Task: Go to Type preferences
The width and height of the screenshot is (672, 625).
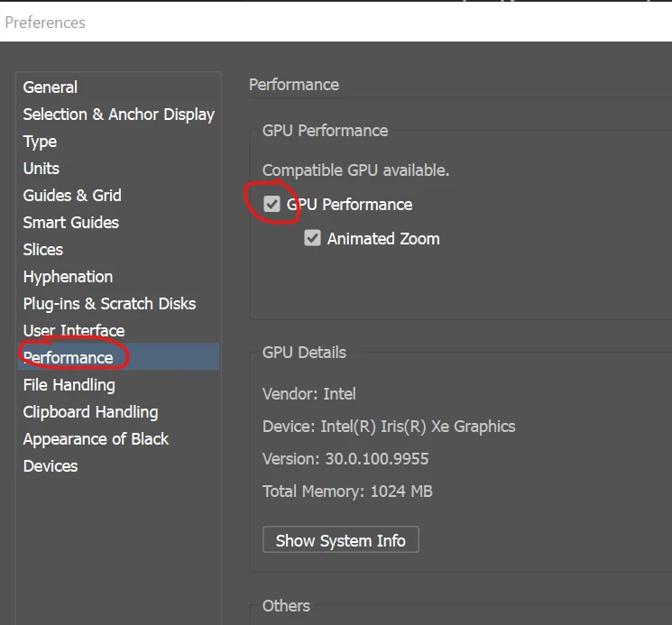Action: pyautogui.click(x=40, y=142)
